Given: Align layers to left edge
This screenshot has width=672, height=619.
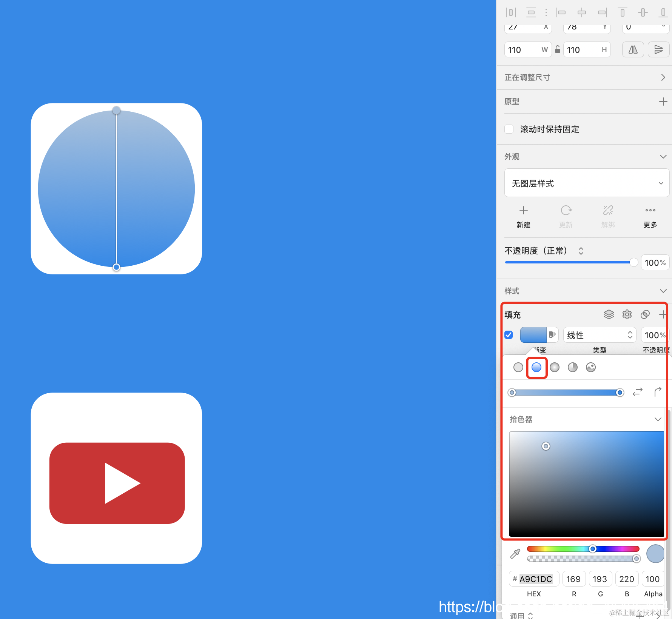Looking at the screenshot, I should pos(561,12).
